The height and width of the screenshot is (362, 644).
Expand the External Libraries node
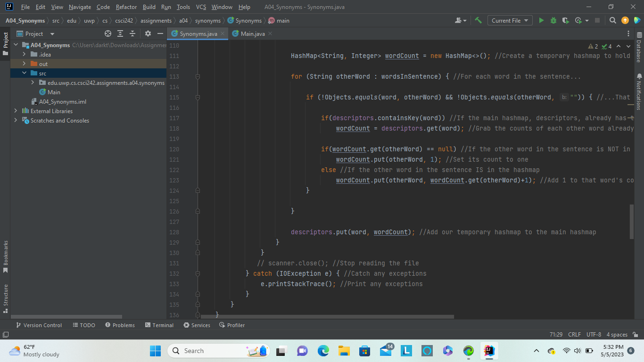[16, 111]
